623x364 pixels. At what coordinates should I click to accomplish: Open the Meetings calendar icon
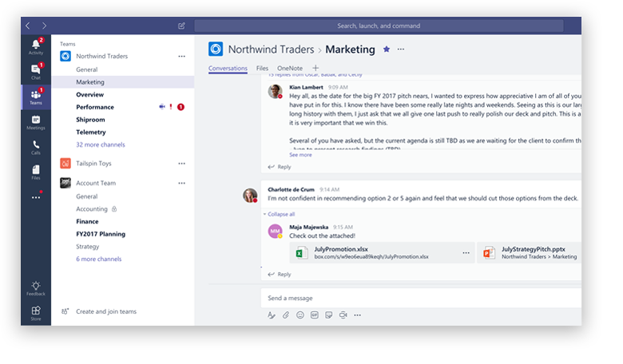[x=36, y=122]
